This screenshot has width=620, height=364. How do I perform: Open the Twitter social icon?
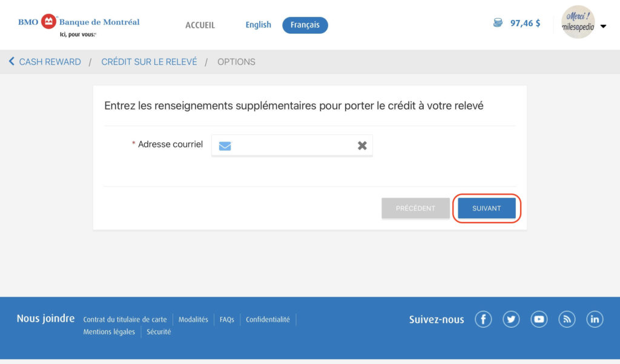pyautogui.click(x=511, y=319)
